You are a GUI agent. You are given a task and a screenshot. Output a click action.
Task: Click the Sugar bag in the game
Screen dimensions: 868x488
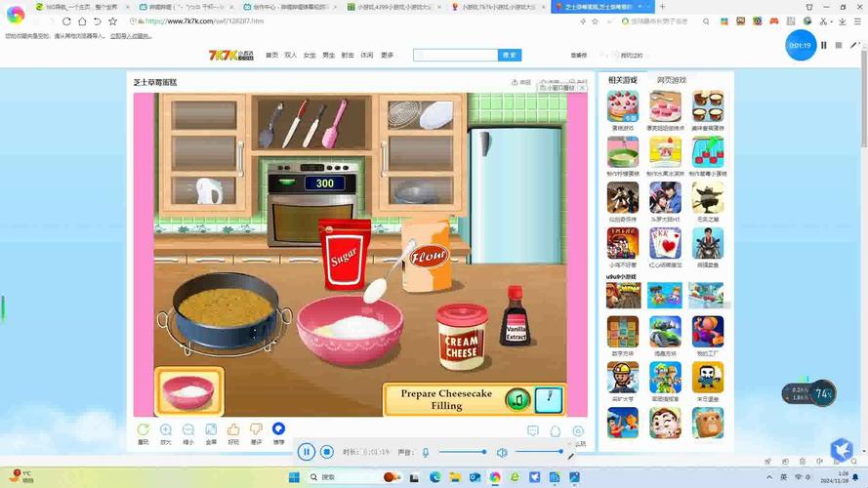(x=344, y=256)
